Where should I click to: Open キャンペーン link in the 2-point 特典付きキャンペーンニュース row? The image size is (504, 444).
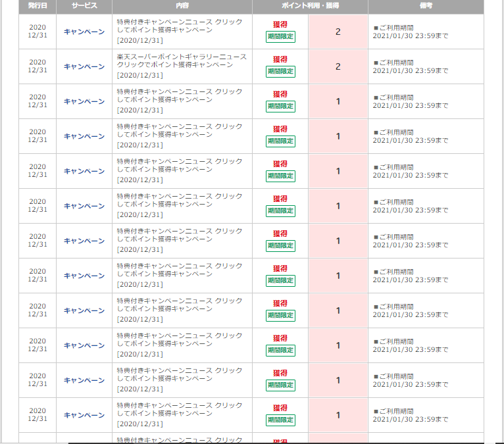pyautogui.click(x=84, y=32)
